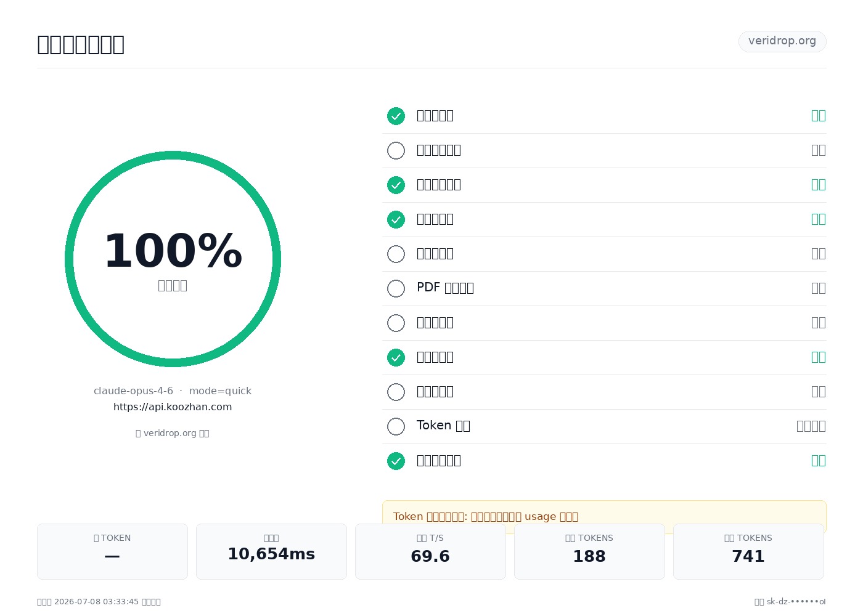863x616 pixels.
Task: Click the masked sk-dz API key in the footer
Action: pos(796,602)
